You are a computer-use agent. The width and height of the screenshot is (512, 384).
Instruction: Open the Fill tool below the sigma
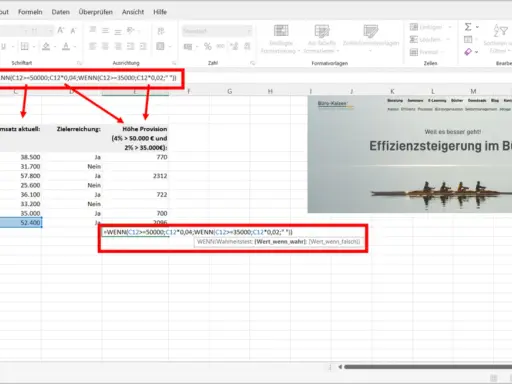[468, 40]
